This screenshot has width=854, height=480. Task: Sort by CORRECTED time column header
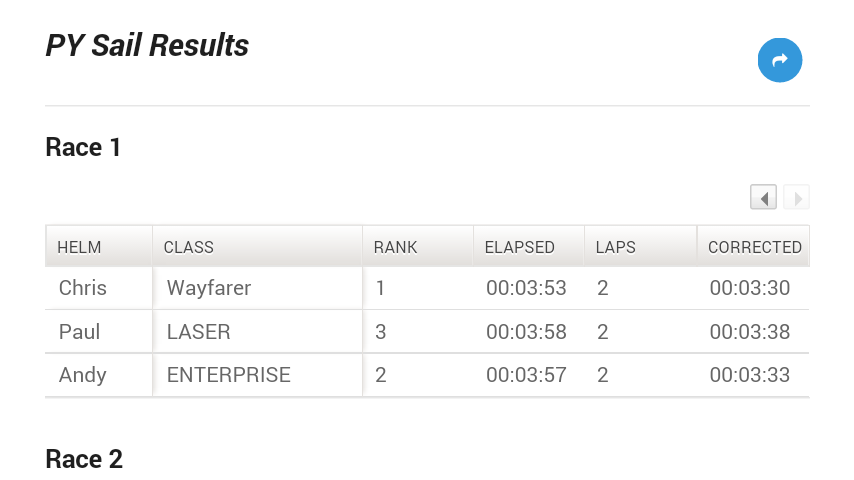754,247
